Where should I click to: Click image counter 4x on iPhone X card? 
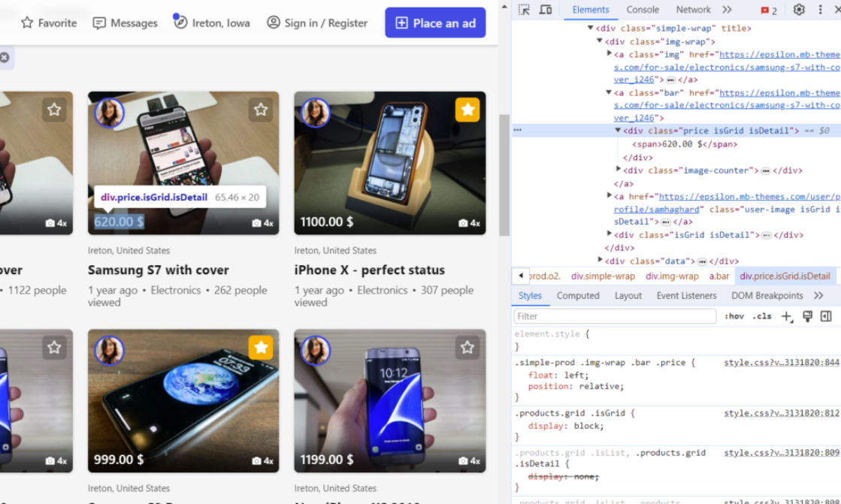pyautogui.click(x=469, y=223)
